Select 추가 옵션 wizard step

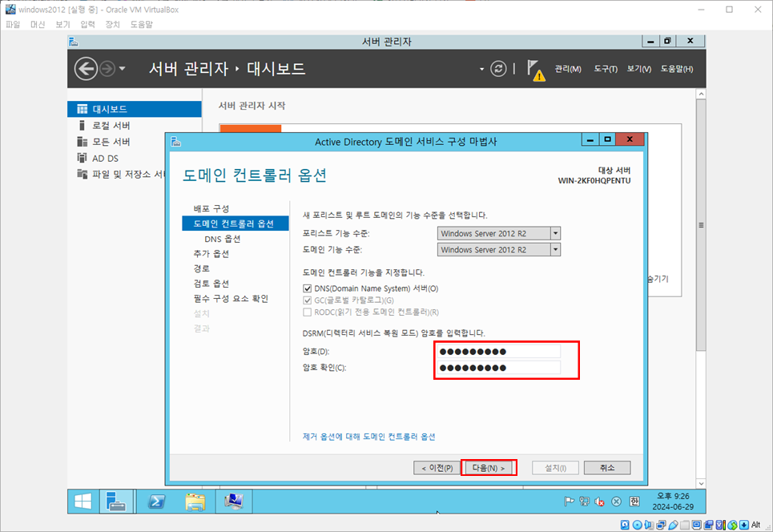click(x=211, y=253)
